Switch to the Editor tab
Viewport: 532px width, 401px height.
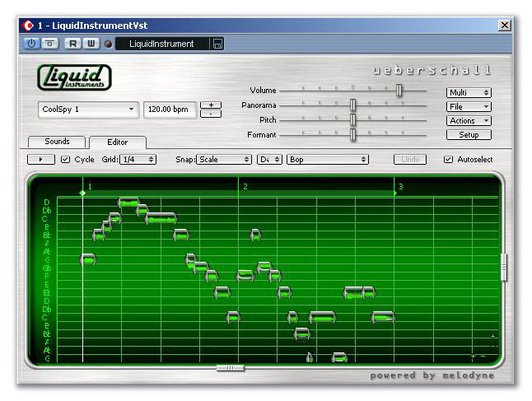click(118, 142)
